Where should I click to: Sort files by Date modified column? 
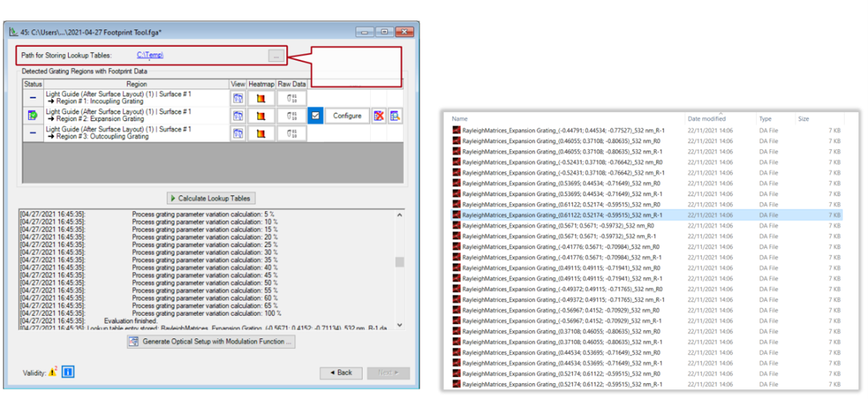(x=707, y=119)
